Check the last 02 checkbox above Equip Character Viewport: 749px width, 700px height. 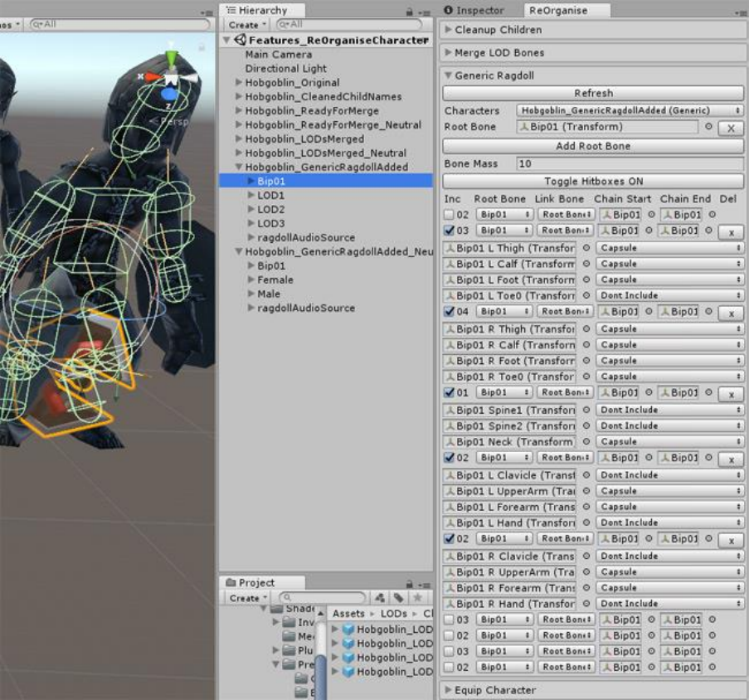click(x=449, y=667)
